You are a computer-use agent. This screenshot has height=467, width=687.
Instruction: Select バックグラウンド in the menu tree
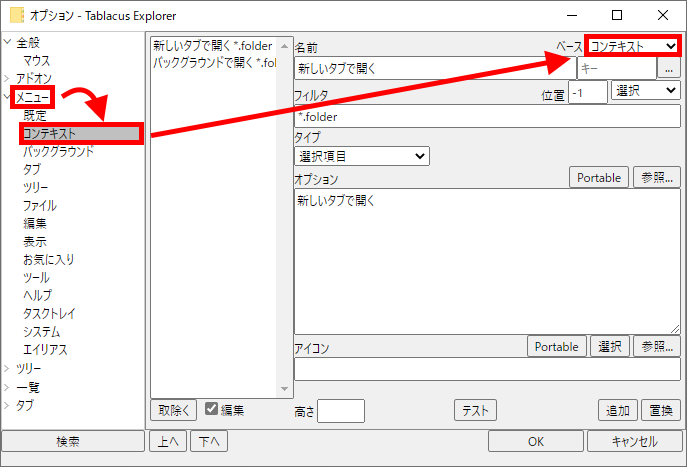click(x=59, y=152)
